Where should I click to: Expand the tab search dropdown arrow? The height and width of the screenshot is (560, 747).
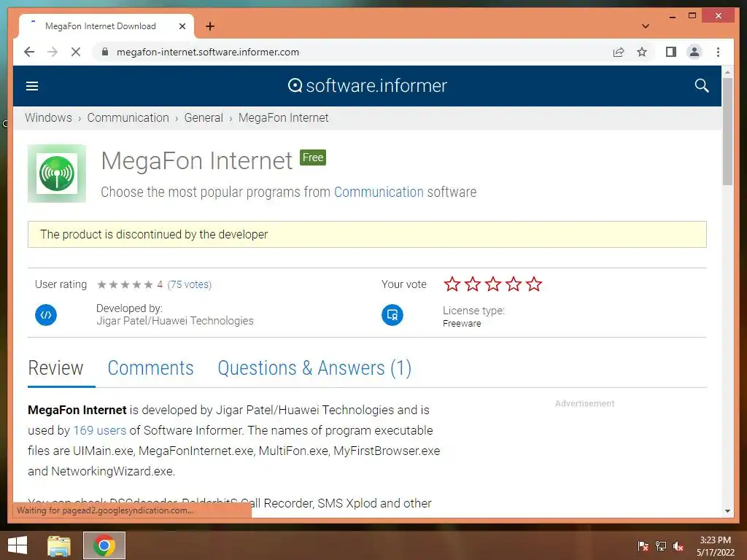645,26
